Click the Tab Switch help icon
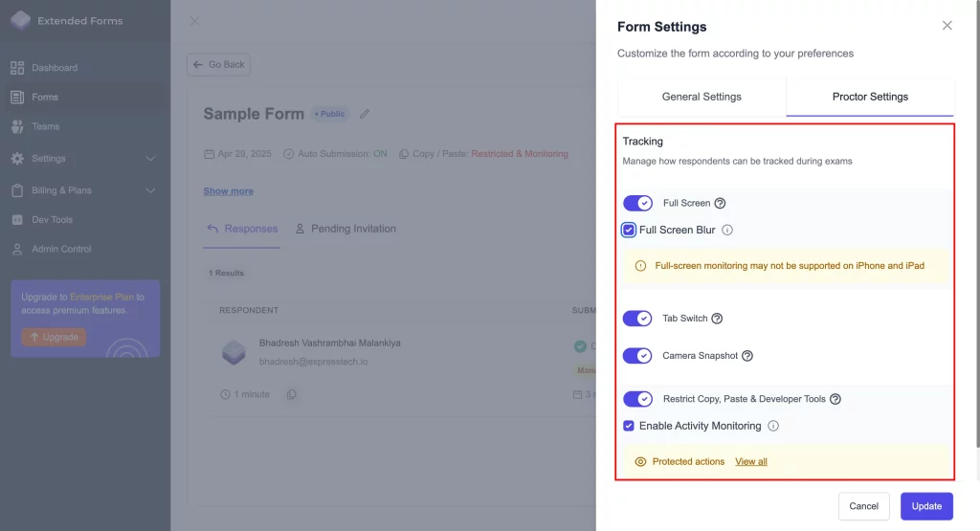Screen dimensions: 980x531 [717, 319]
